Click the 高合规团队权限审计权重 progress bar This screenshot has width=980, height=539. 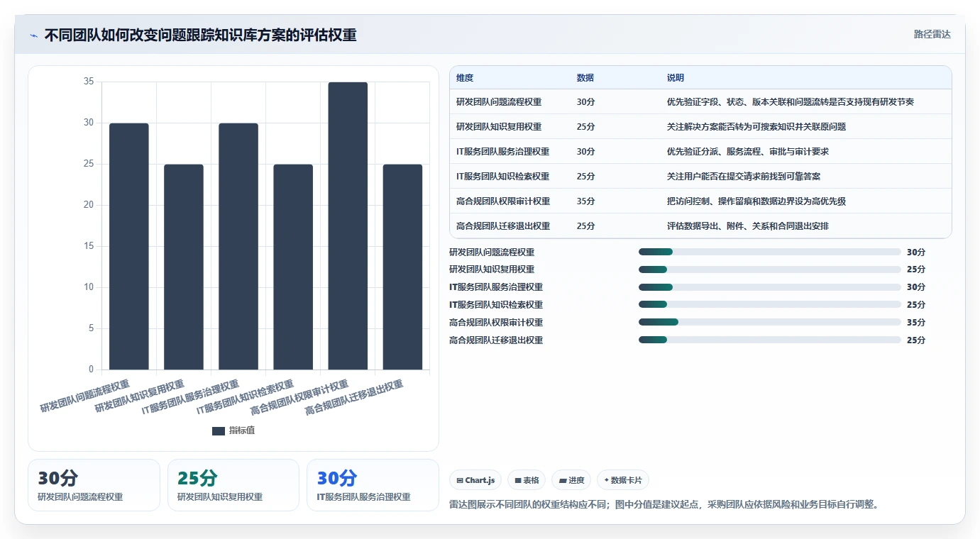coord(770,322)
